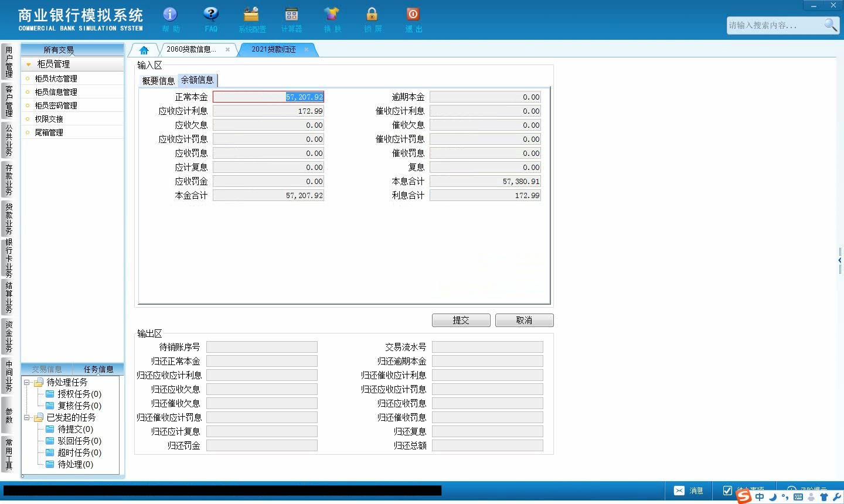
Task: Click the 提交 submit button
Action: point(461,320)
